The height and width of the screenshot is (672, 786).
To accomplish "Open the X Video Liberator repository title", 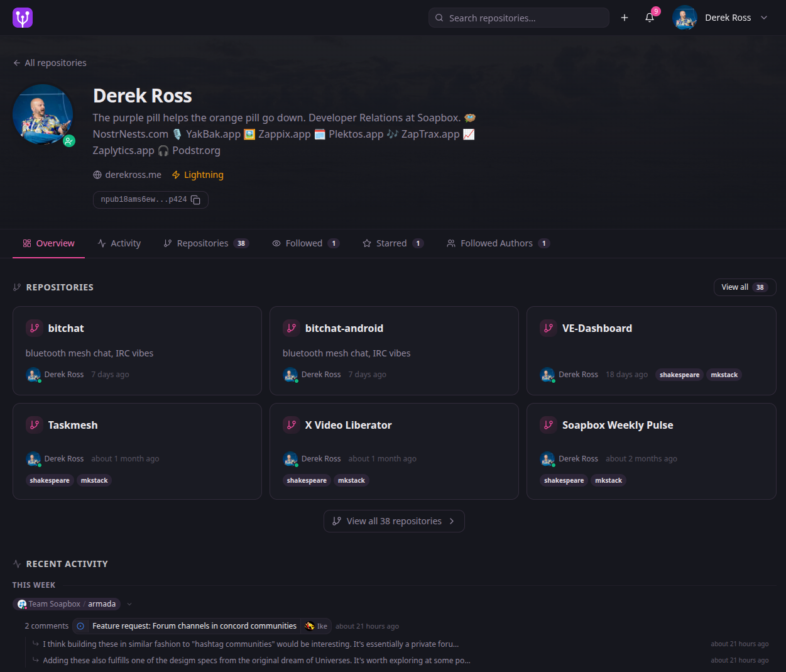I will (x=349, y=425).
